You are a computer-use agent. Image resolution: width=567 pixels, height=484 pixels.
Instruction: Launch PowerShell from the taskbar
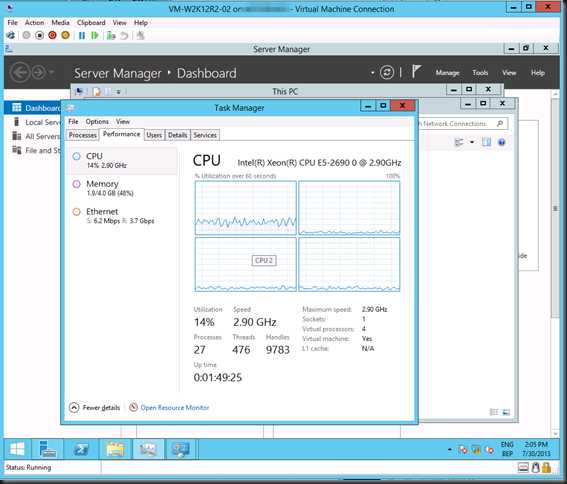point(81,449)
